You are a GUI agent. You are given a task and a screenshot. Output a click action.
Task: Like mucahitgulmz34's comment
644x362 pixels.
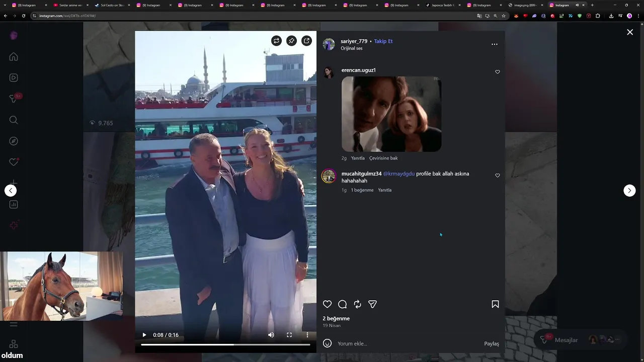[x=498, y=175]
